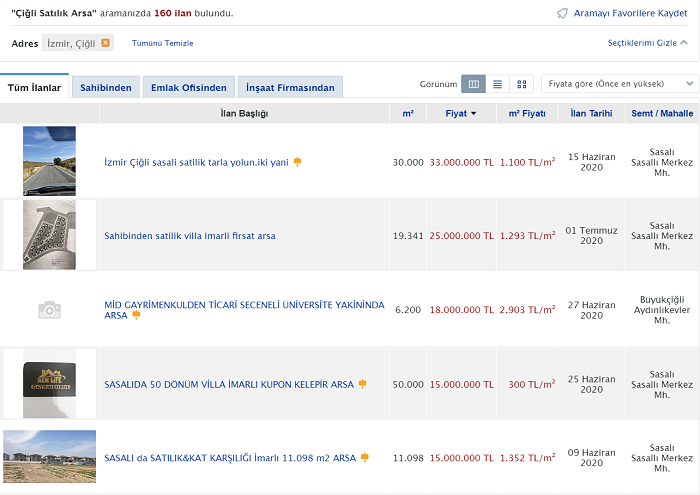Click camera placeholder image of third listing
The height and width of the screenshot is (495, 700).
[49, 309]
